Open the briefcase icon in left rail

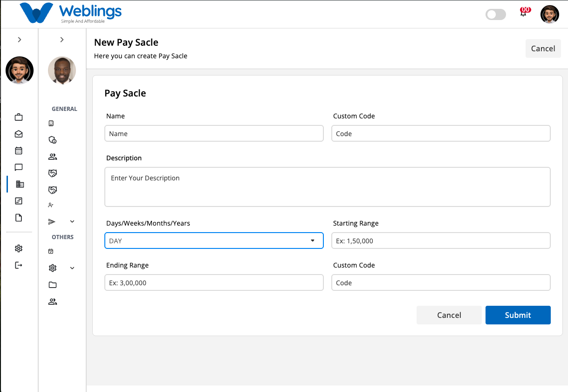(19, 117)
